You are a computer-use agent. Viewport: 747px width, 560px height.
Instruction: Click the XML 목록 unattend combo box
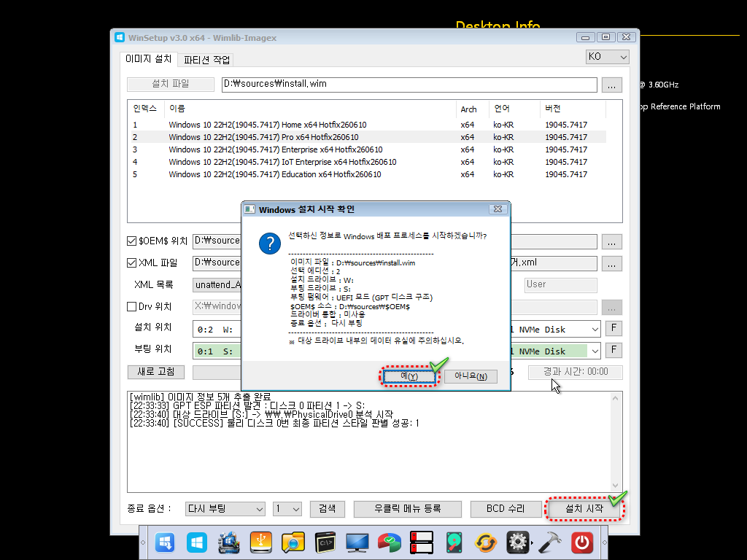217,285
